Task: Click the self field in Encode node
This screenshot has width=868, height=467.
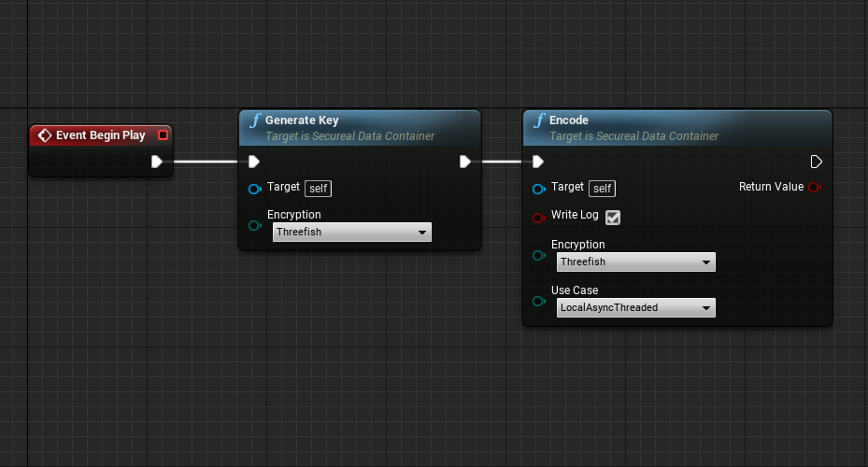Action: [602, 189]
